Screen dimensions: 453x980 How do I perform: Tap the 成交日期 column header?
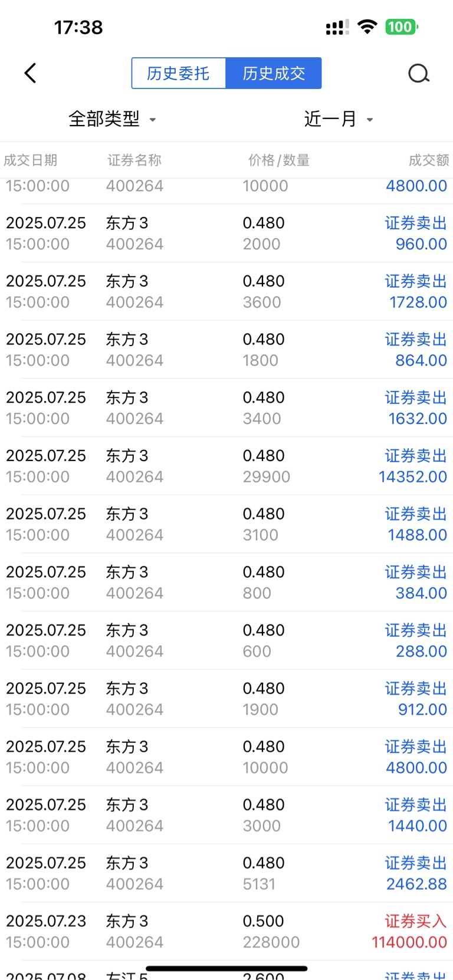(x=31, y=160)
